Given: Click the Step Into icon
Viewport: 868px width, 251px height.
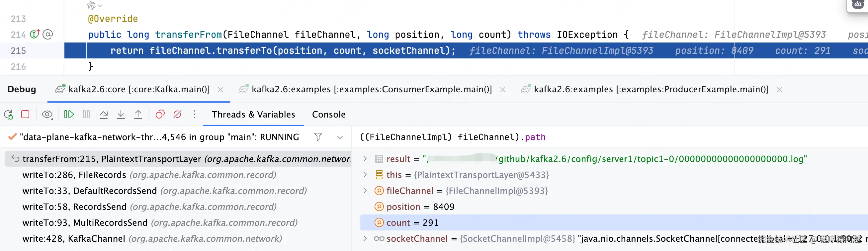Looking at the screenshot, I should click(121, 115).
